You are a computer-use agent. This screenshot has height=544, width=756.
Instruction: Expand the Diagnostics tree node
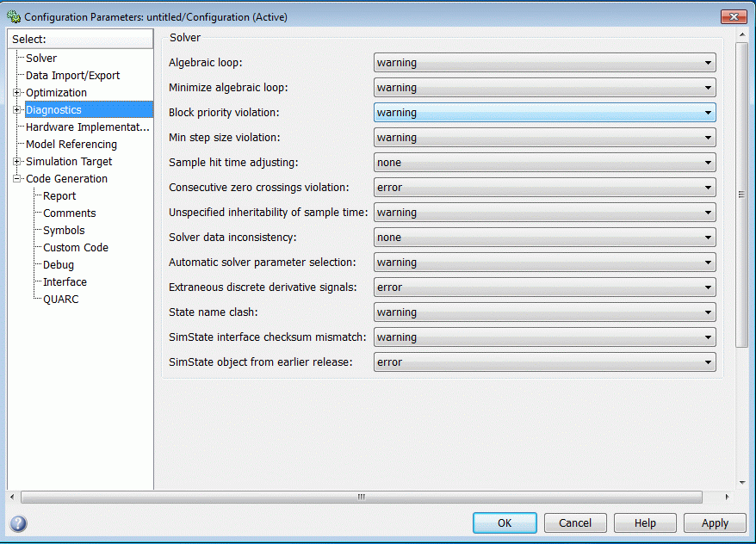coord(17,110)
